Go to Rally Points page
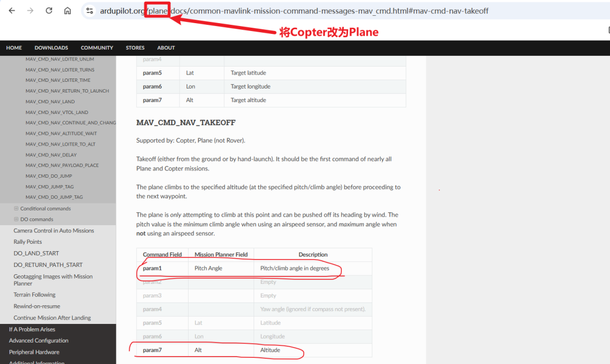Screen dimensions: 610x364 (28, 242)
